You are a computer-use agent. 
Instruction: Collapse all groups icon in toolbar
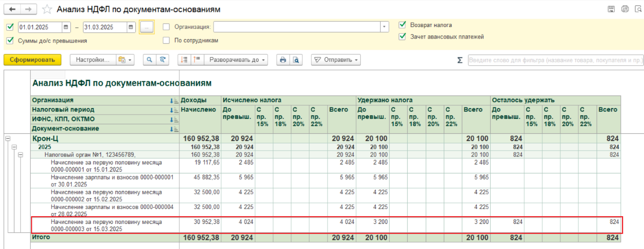coord(184,60)
